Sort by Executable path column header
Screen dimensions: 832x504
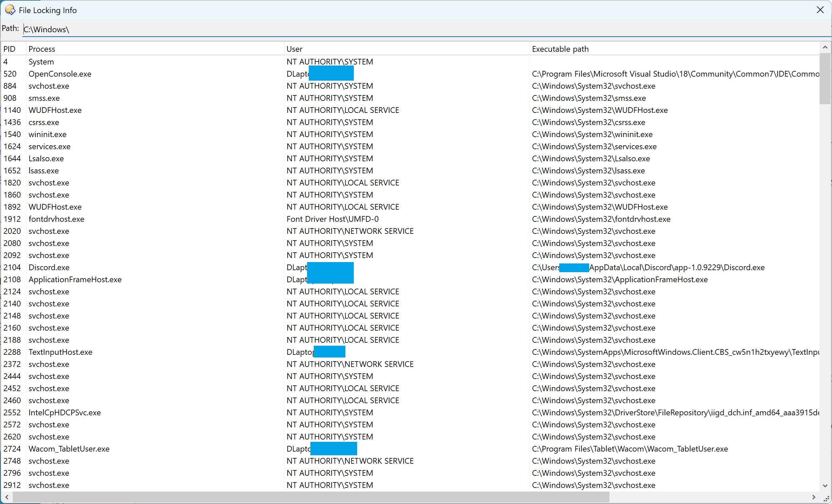(x=674, y=49)
